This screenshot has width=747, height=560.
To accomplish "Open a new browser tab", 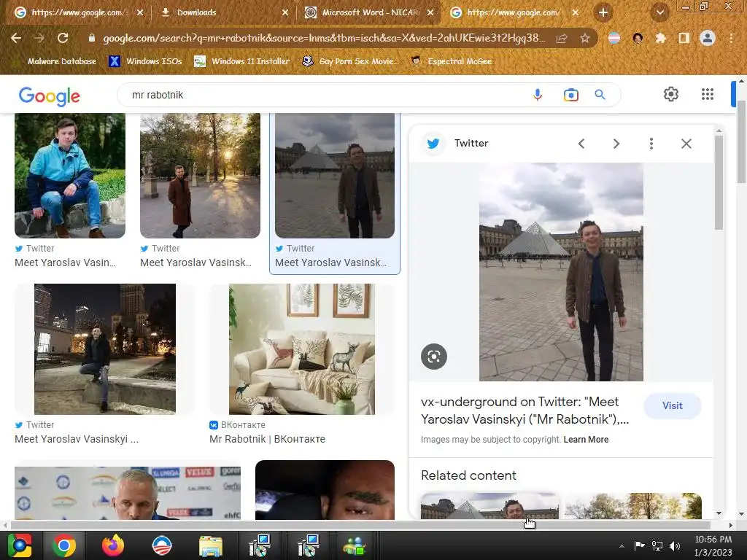I will tap(603, 12).
